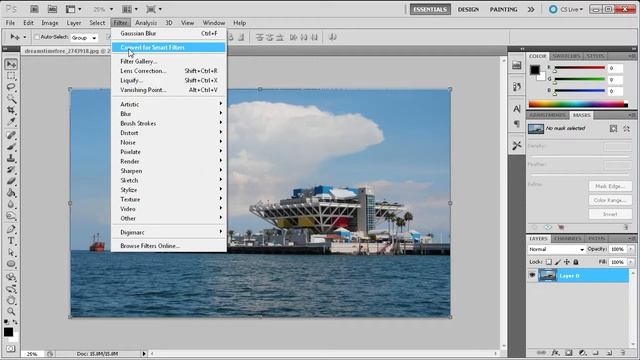Expand the Sharpen filter submenu
The width and height of the screenshot is (640, 360).
[169, 171]
